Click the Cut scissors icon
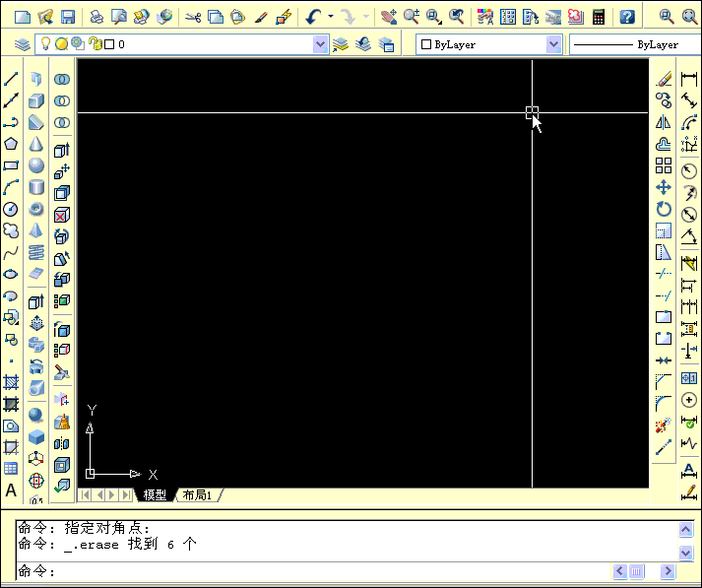Screen dimensions: 702x588 [x=193, y=17]
